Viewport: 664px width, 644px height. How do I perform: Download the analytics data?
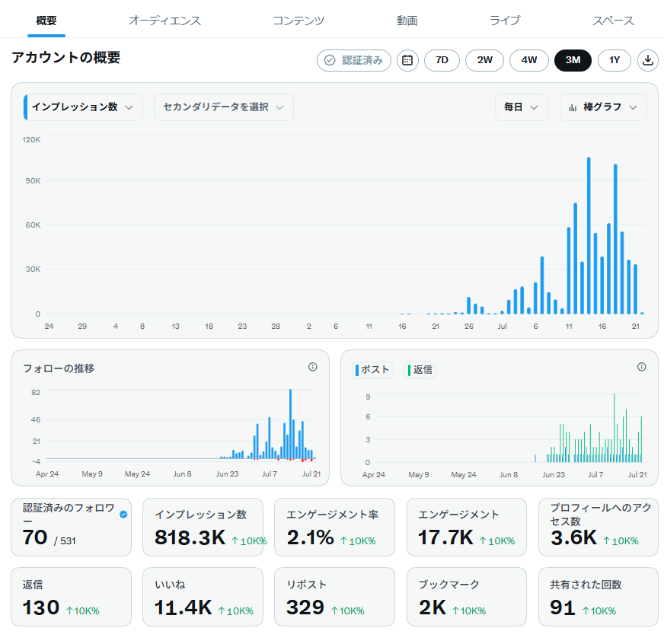[647, 60]
